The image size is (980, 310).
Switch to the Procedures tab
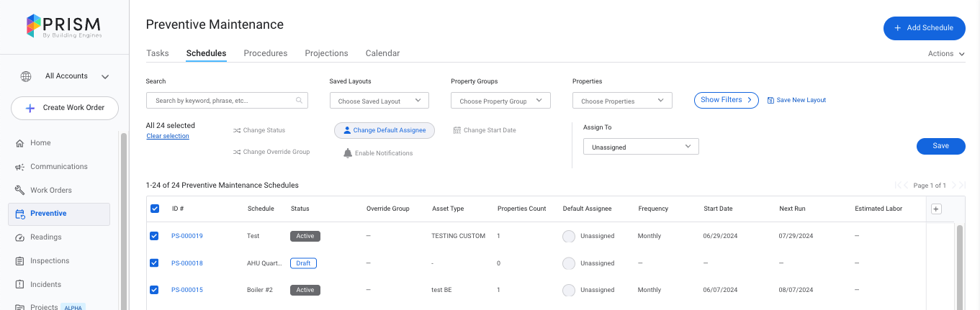coord(265,53)
